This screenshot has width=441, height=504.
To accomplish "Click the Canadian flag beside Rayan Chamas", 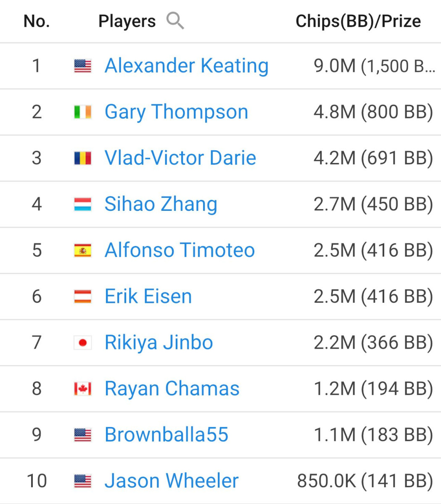I will point(82,389).
